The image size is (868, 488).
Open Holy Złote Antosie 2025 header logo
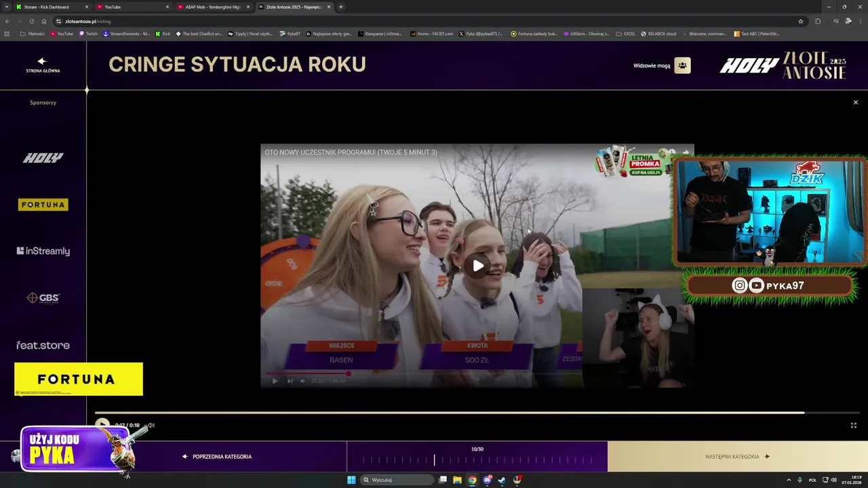pos(783,66)
